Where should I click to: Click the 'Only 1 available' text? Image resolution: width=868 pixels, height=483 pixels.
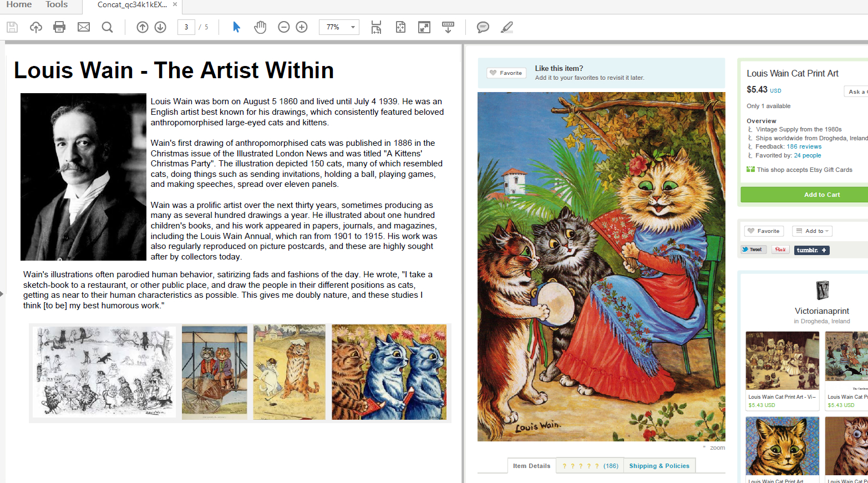(x=768, y=106)
